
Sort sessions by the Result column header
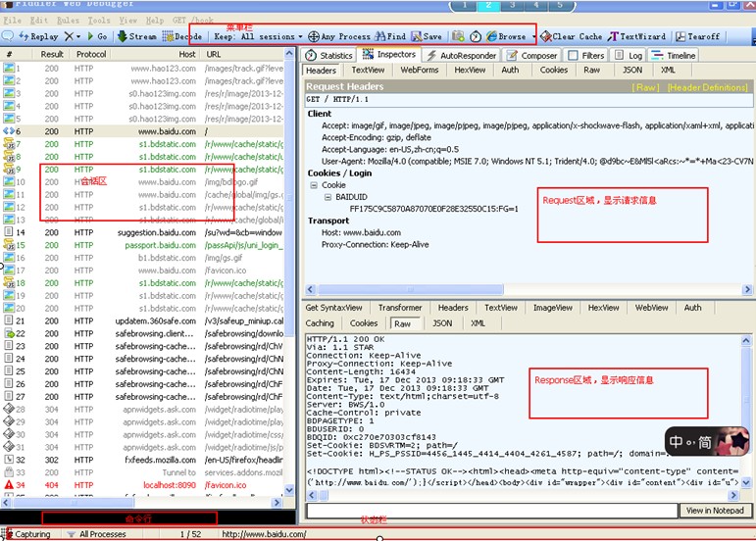tap(52, 55)
